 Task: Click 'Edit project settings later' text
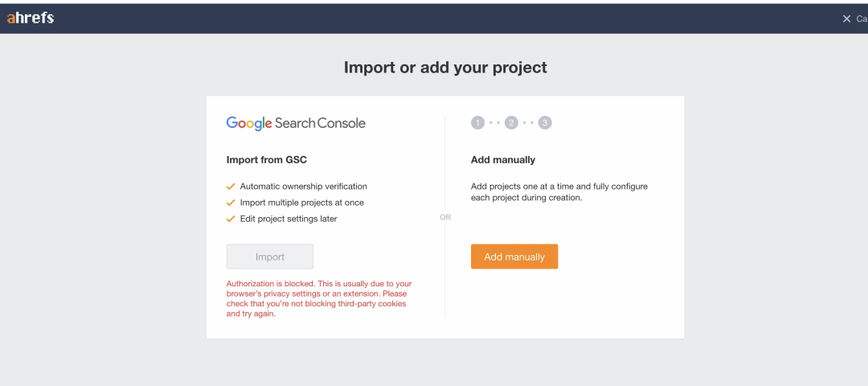(289, 219)
